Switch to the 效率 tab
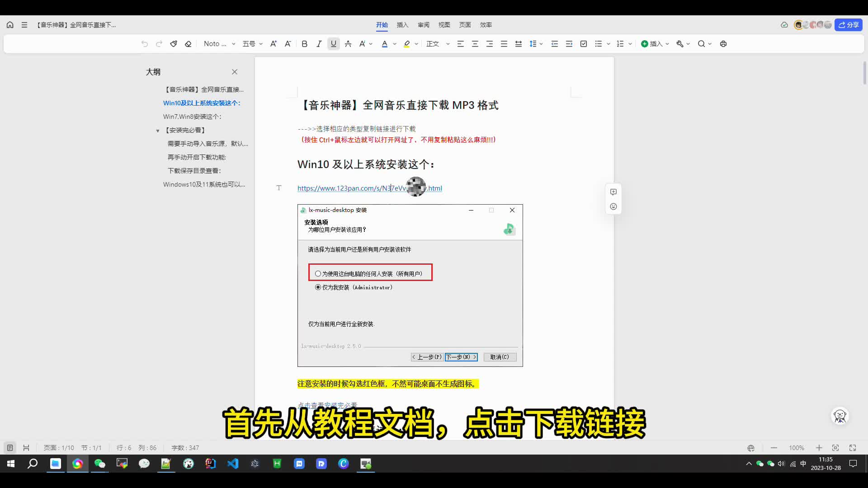The image size is (868, 488). click(486, 25)
